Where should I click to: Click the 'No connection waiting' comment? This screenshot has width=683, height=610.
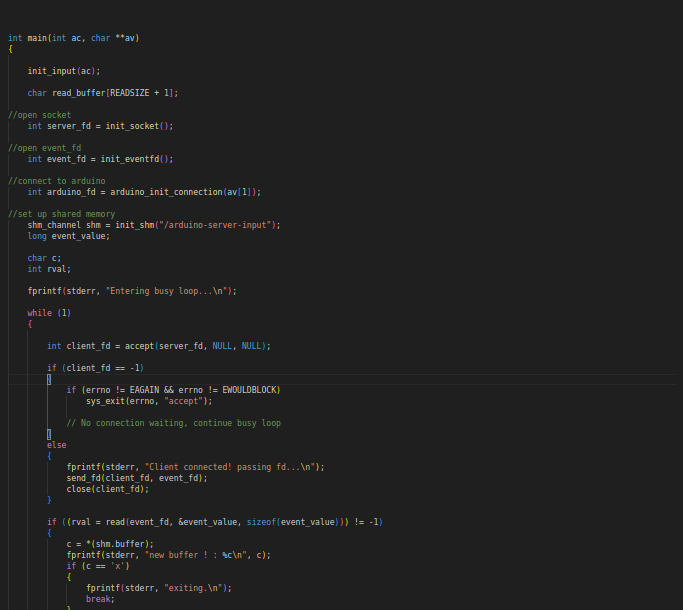click(x=174, y=423)
